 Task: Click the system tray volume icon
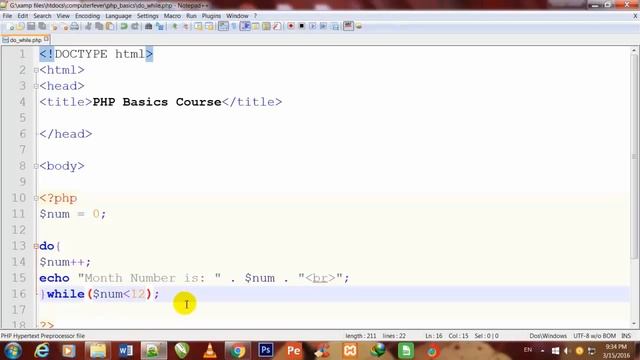pyautogui.click(x=567, y=351)
